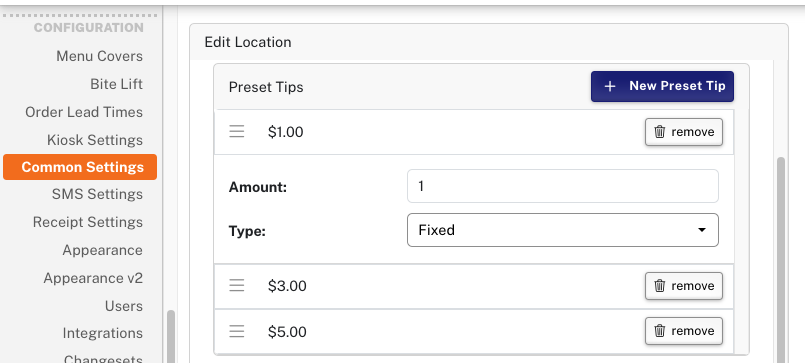
Task: Click the plus icon on New Preset Tip
Action: (610, 86)
